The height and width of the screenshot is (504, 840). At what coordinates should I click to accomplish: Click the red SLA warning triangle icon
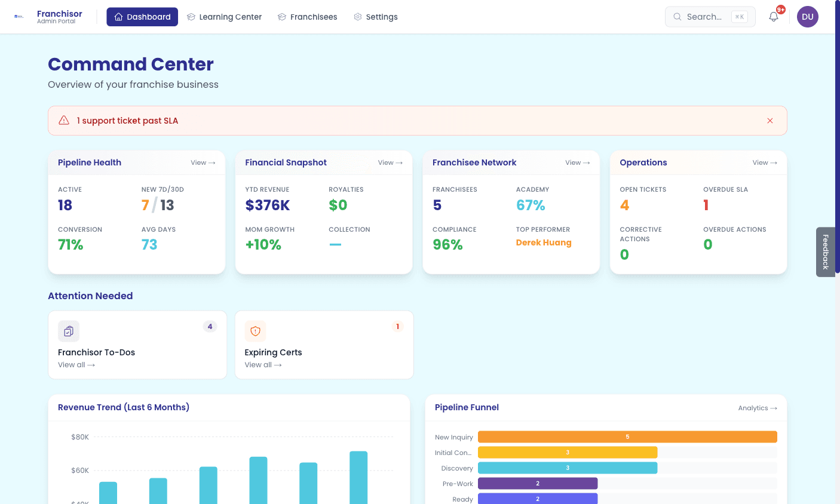coord(64,121)
